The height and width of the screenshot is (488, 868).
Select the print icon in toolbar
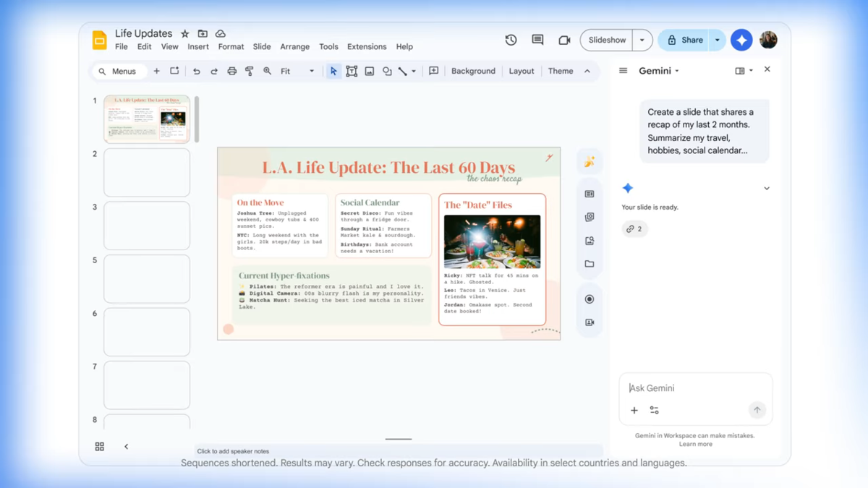pos(231,72)
